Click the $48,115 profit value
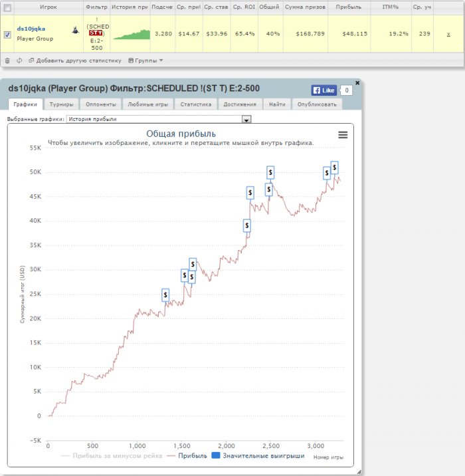Image resolution: width=465 pixels, height=476 pixels. (x=355, y=34)
